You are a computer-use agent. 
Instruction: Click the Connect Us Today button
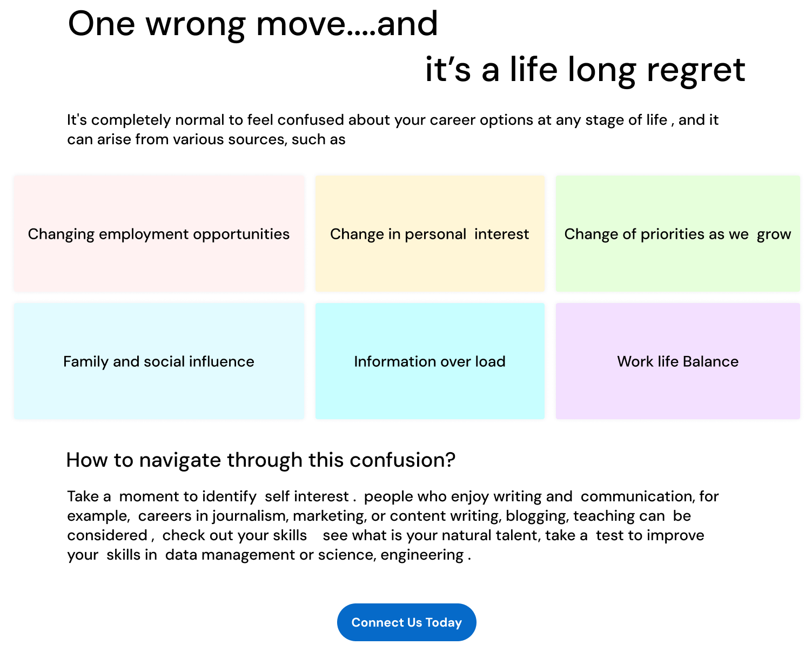[x=406, y=622]
